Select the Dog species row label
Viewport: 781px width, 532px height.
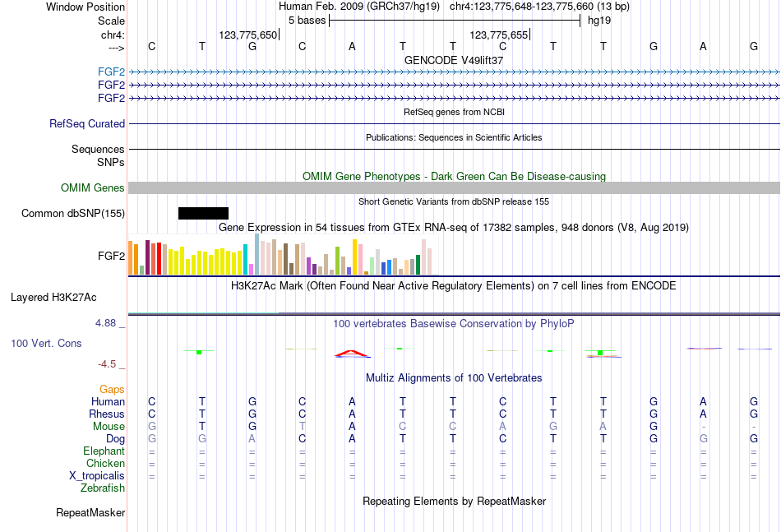[x=116, y=438]
